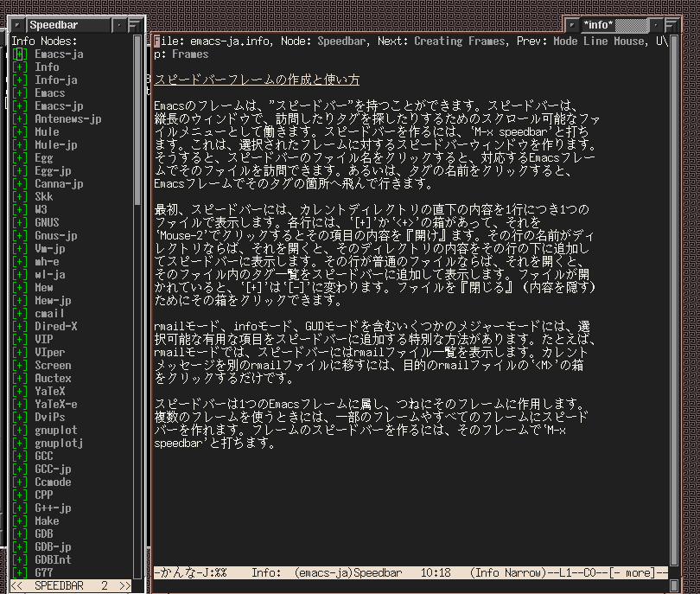Expand the Dired-X node
This screenshot has width=700, height=594.
[20, 326]
